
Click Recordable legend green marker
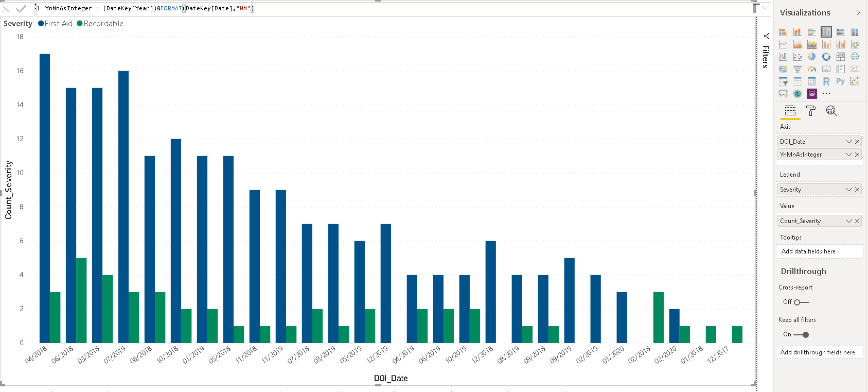[x=80, y=24]
